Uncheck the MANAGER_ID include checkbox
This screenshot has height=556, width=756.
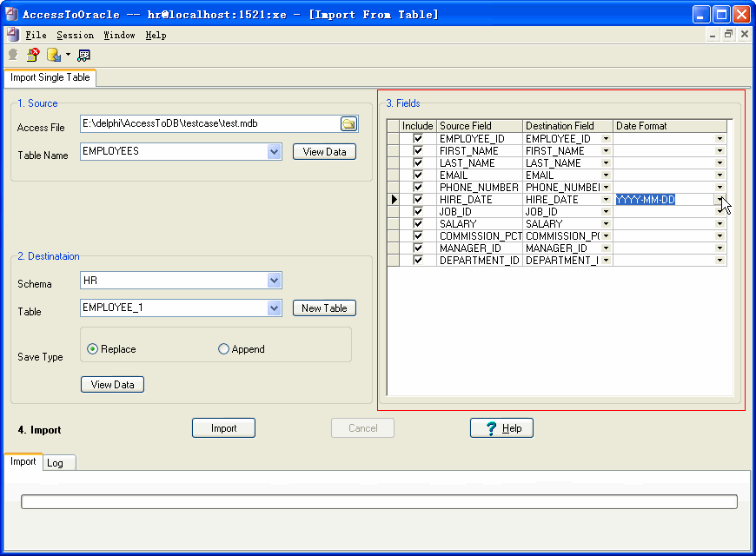click(418, 248)
